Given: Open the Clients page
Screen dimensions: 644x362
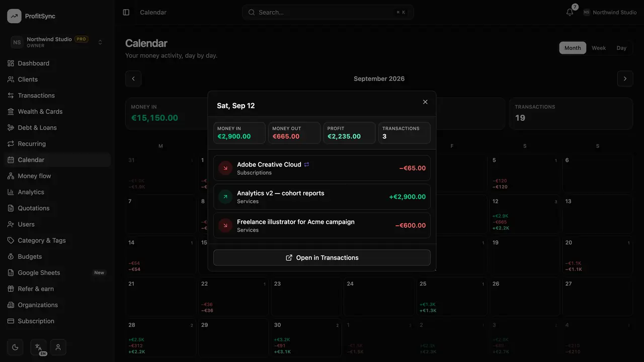Looking at the screenshot, I should tap(57, 79).
